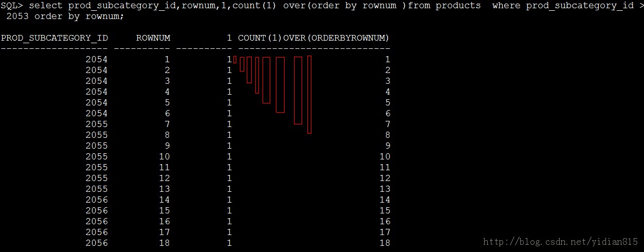The height and width of the screenshot is (252, 644).
Task: Click the ROWNUM column value 16
Action: click(164, 222)
